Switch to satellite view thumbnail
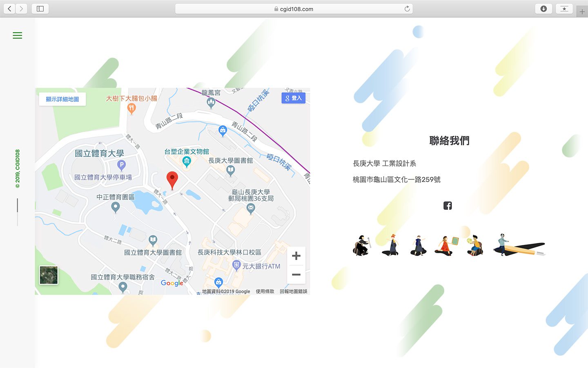 click(49, 275)
